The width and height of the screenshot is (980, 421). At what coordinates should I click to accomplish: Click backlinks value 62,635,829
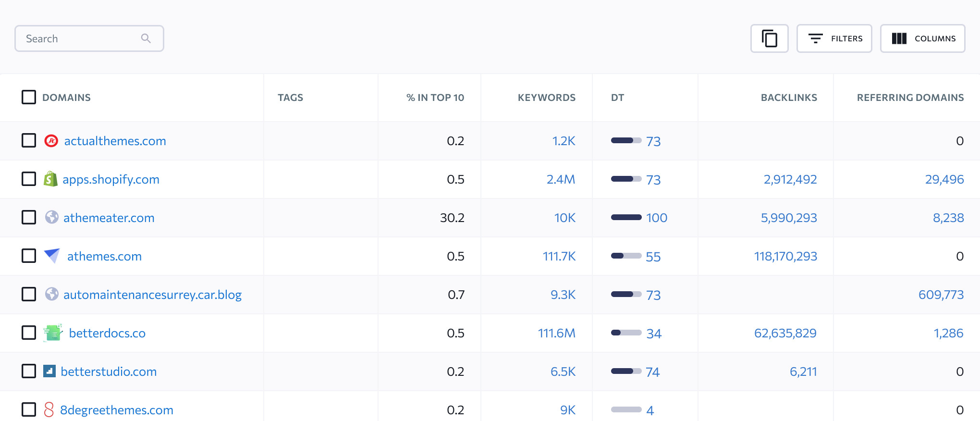click(785, 333)
